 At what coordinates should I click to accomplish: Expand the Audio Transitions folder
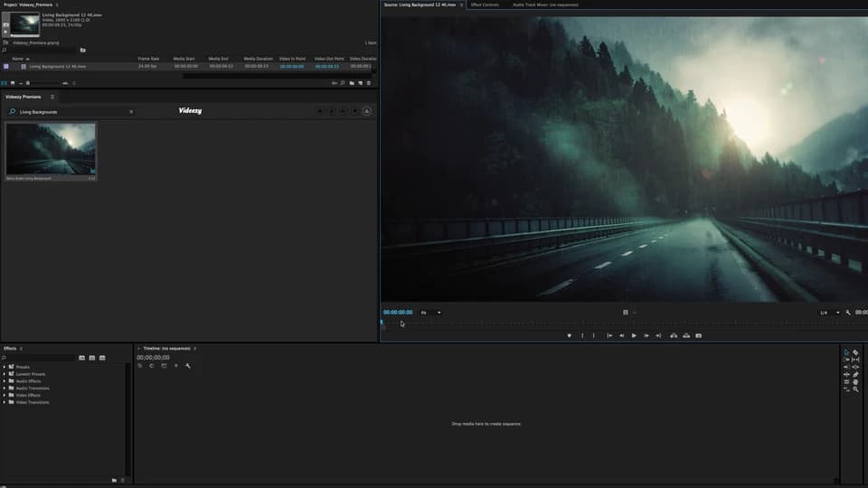[5, 389]
